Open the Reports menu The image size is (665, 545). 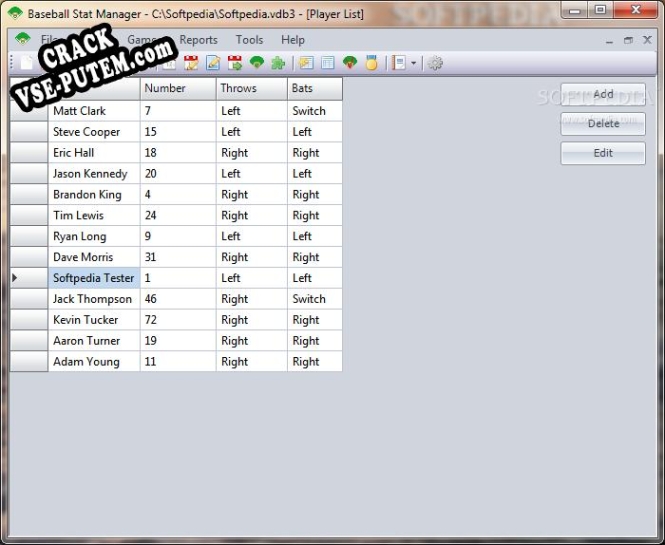[198, 40]
